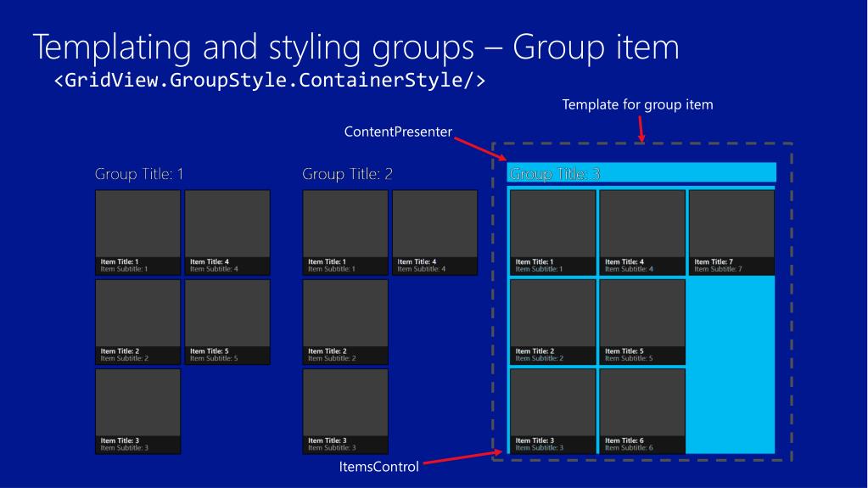Open Item Title: 2 tile in Group 2
The image size is (868, 488).
[x=345, y=322]
